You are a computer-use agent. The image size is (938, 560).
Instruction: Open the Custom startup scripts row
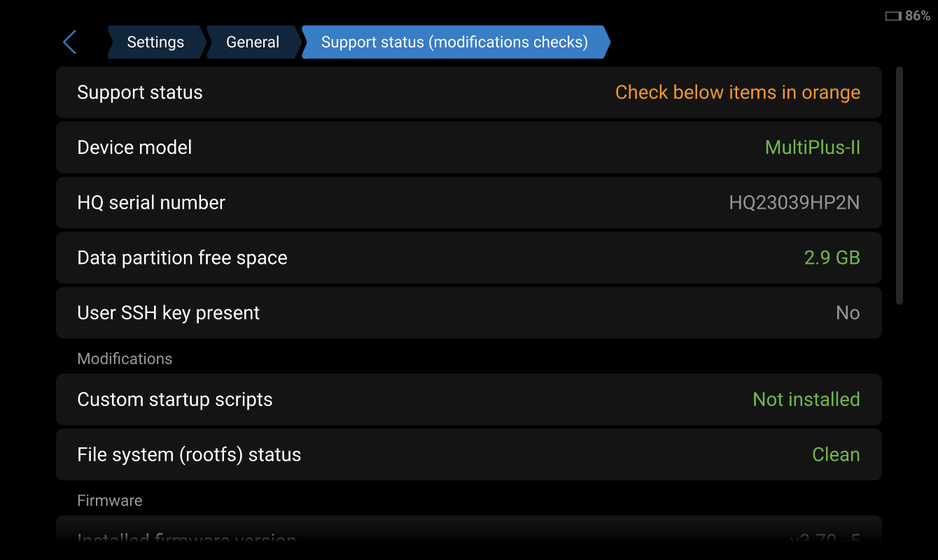[468, 400]
